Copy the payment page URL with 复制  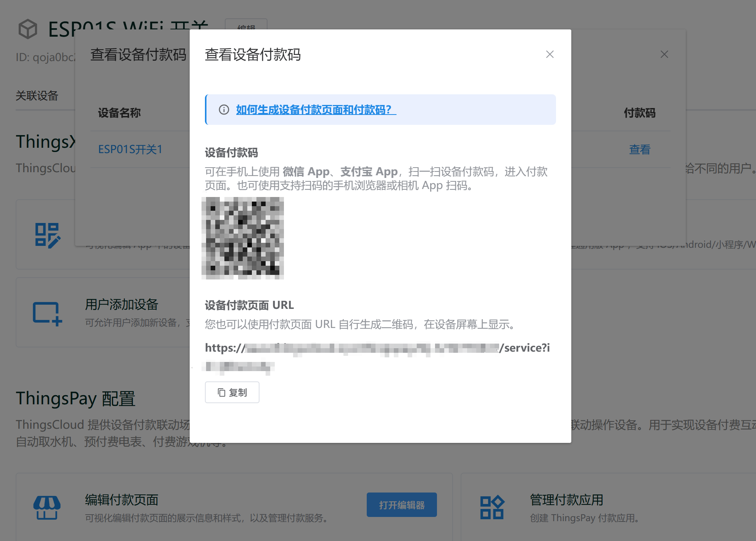[232, 392]
